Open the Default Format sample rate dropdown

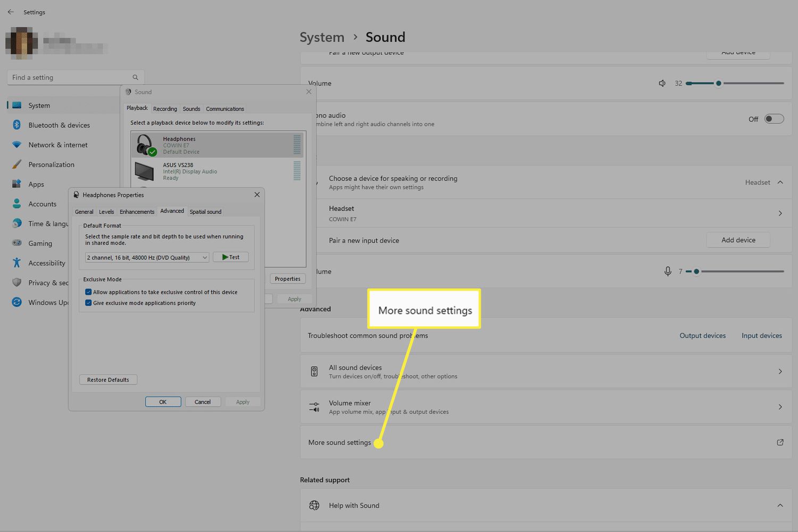click(x=147, y=257)
